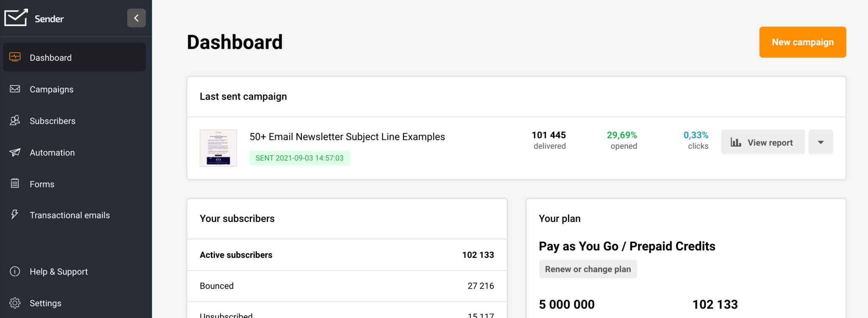868x318 pixels.
Task: Open the Campaigns menu item
Action: pos(52,89)
